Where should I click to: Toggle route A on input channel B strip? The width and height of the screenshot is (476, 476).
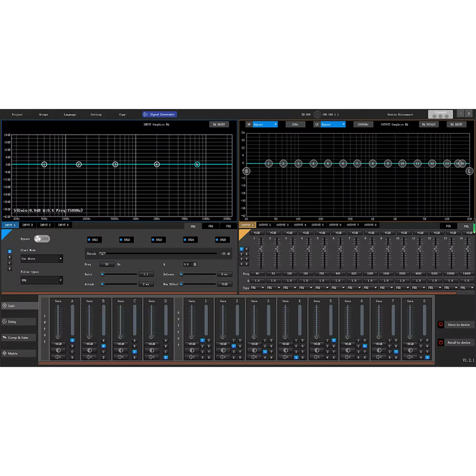pos(104,340)
